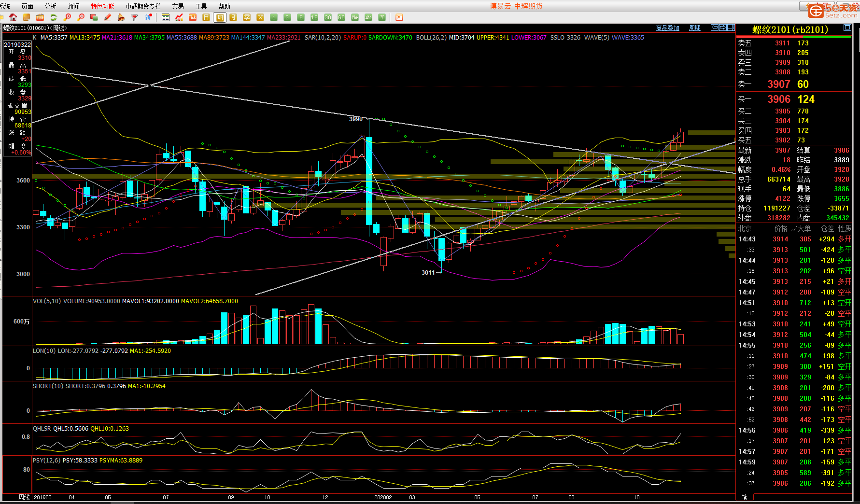Click the left arrow chart navigation icon

pyautogui.click(x=715, y=28)
